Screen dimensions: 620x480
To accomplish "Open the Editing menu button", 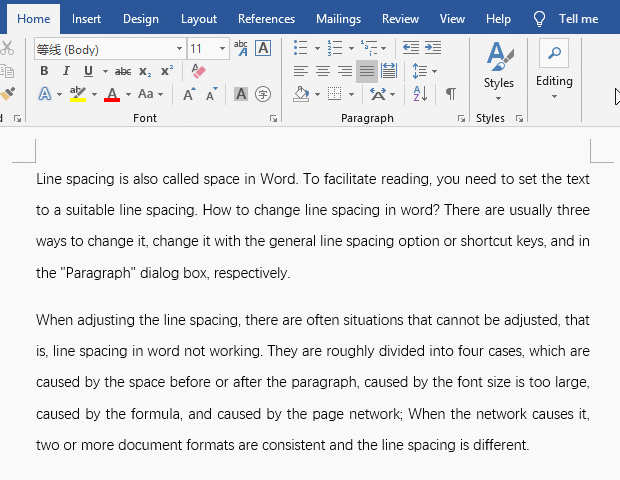I will click(x=554, y=70).
